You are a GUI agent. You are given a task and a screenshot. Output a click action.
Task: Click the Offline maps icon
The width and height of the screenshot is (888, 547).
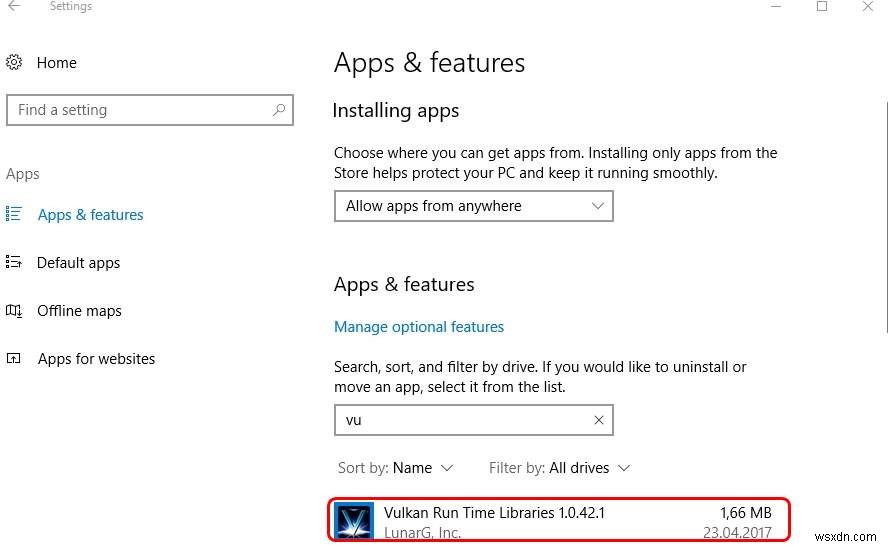14,311
